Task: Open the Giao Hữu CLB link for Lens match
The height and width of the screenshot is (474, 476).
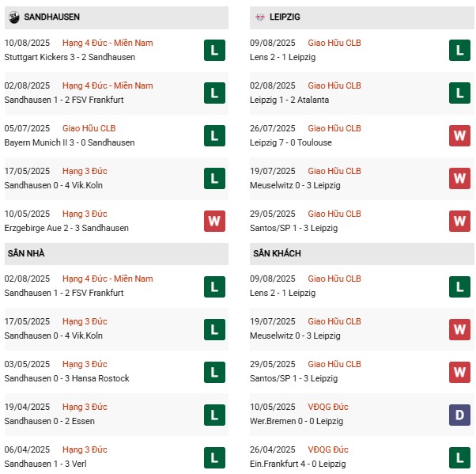Action: pos(334,43)
